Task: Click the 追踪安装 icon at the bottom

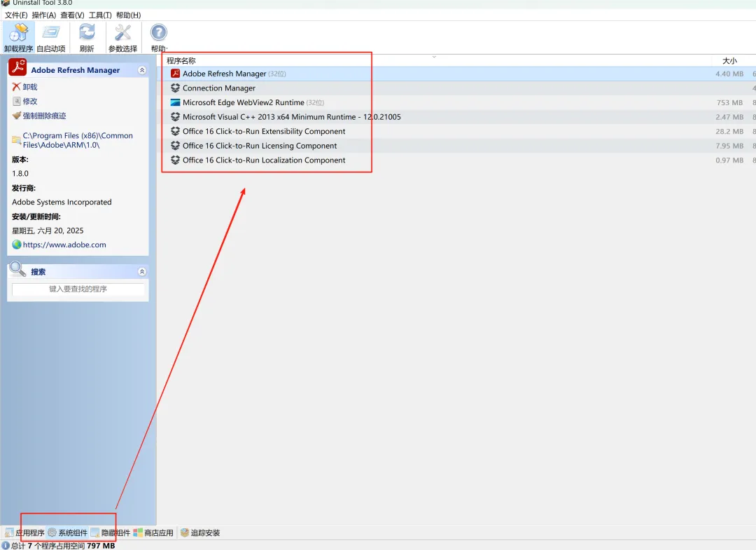Action: coord(184,532)
